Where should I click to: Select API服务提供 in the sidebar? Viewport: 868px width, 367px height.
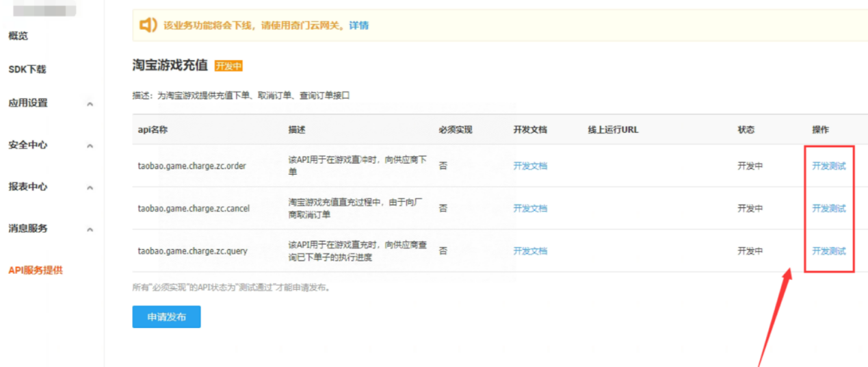coord(36,270)
